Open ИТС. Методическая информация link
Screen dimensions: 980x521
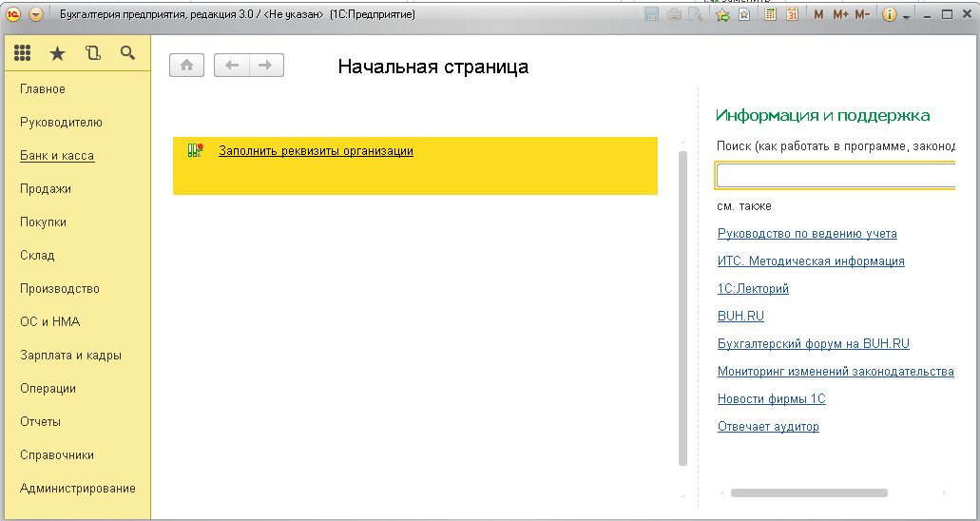(811, 260)
